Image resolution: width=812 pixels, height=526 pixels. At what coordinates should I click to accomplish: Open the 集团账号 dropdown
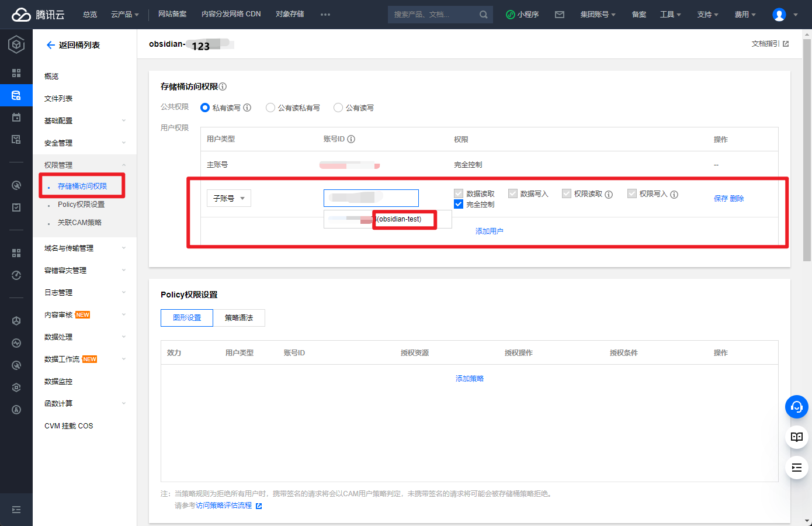598,15
